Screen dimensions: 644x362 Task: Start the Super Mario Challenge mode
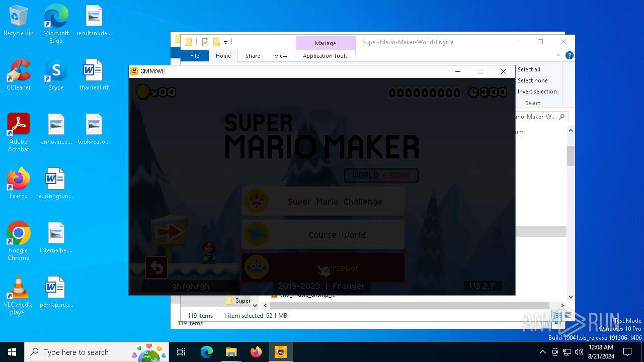tap(323, 201)
